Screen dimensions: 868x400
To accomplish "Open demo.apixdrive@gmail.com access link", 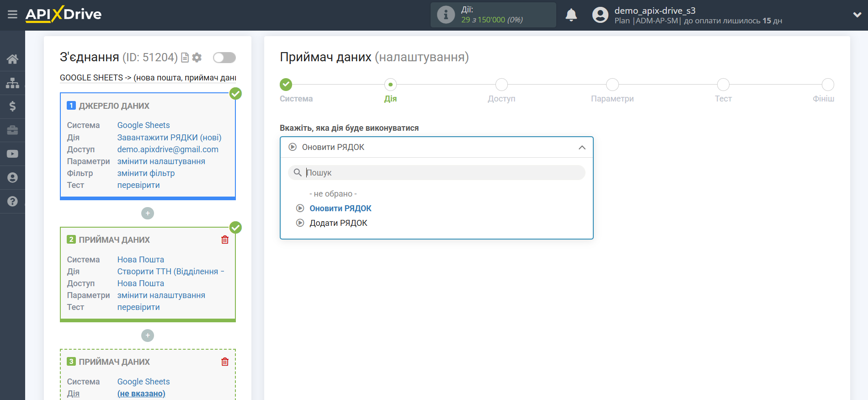I will (168, 149).
